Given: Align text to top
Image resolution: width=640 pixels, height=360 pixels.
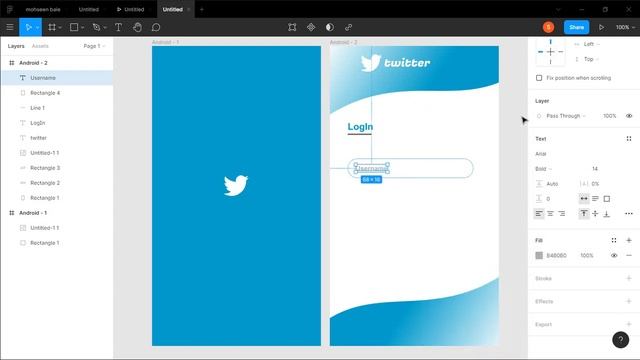Looking at the screenshot, I should point(584,213).
